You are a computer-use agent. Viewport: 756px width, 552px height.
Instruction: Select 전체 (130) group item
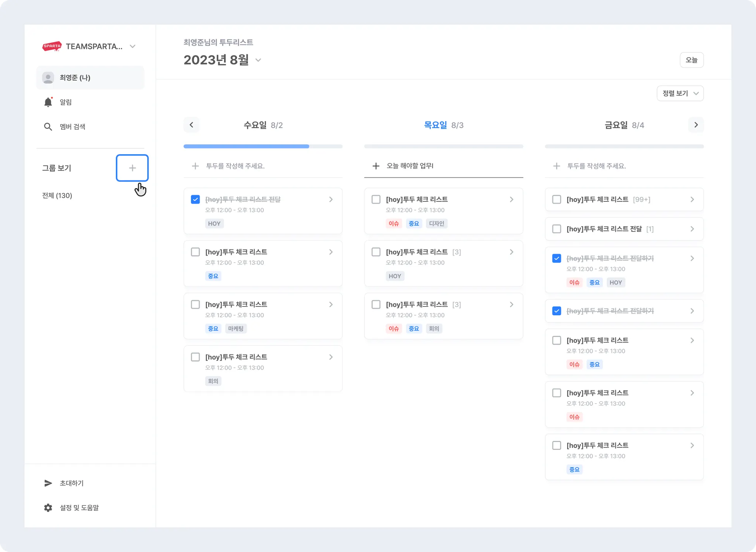coord(57,195)
